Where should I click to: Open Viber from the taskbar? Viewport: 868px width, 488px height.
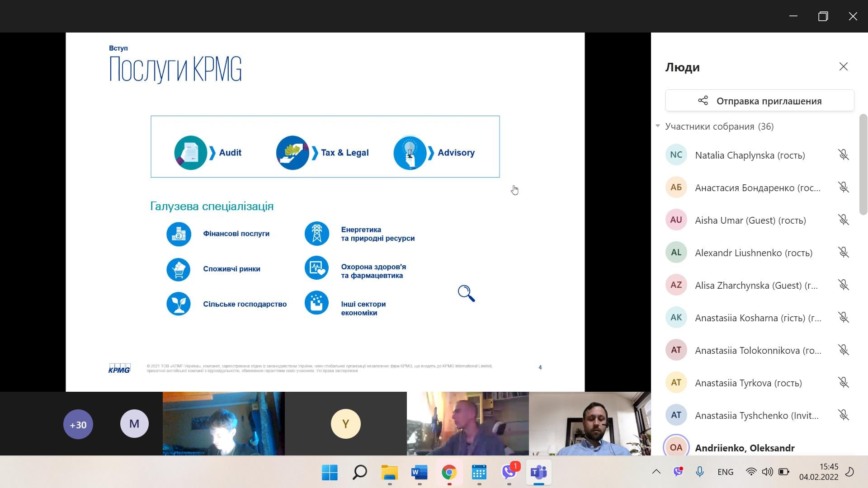tap(509, 472)
